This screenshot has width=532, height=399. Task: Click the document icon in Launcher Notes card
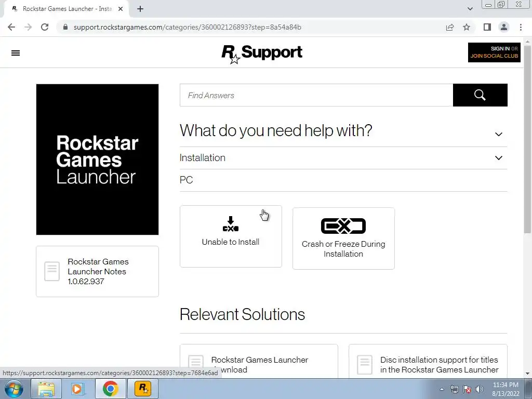tap(52, 271)
